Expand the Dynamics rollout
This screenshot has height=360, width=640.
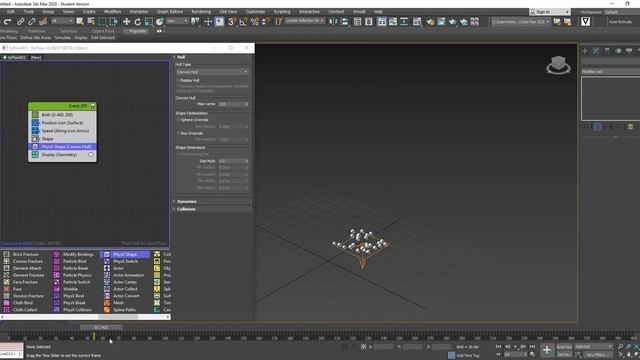pyautogui.click(x=212, y=202)
